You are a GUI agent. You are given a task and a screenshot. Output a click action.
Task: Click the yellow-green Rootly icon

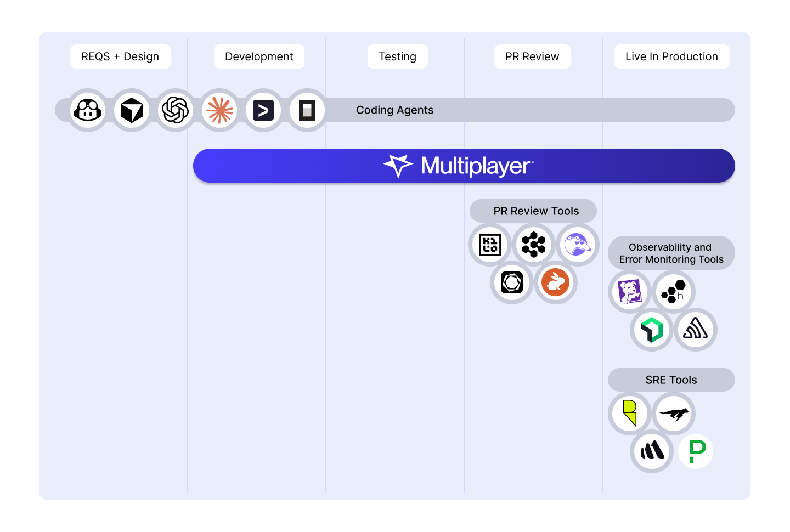(x=630, y=414)
